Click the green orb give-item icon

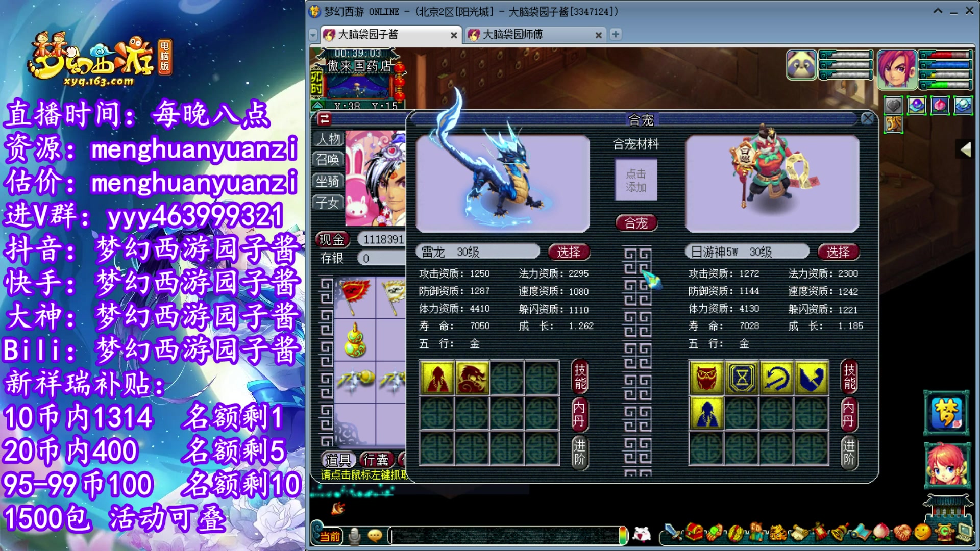click(x=714, y=532)
